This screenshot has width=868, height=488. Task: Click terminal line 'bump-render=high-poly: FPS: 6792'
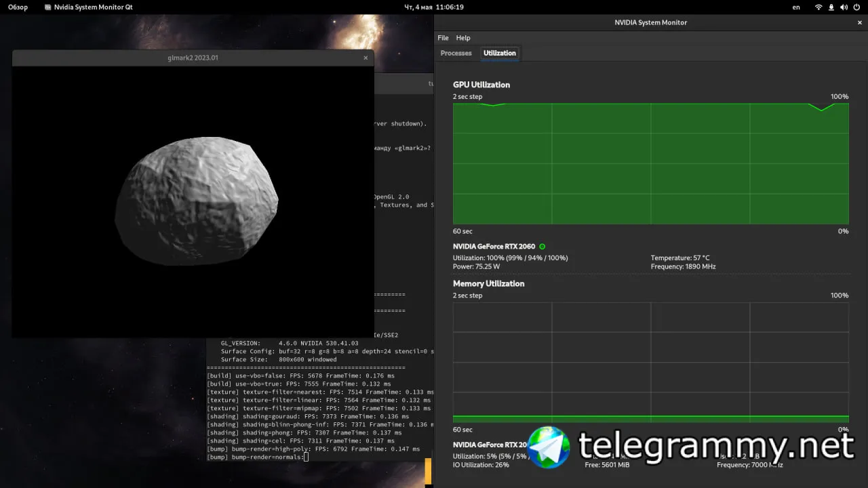click(313, 449)
